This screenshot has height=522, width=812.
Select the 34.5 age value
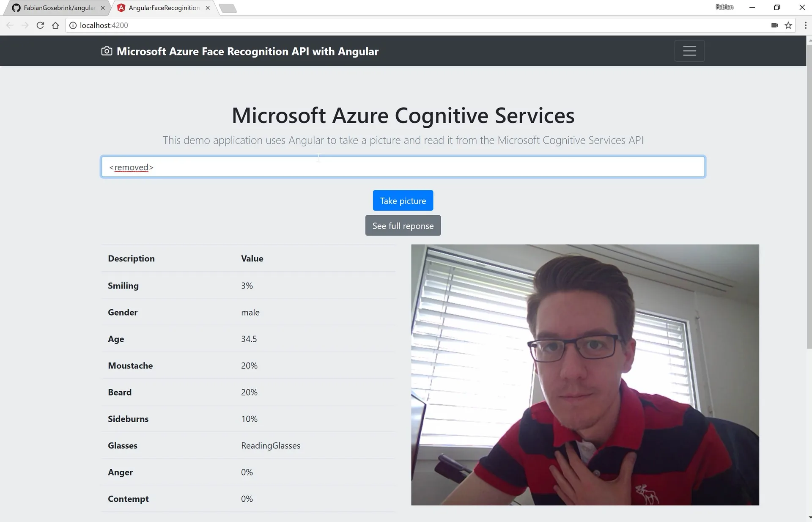[249, 339]
